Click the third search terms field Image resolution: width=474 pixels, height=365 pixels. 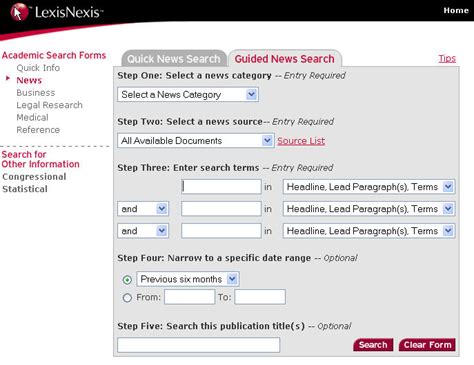pos(221,231)
